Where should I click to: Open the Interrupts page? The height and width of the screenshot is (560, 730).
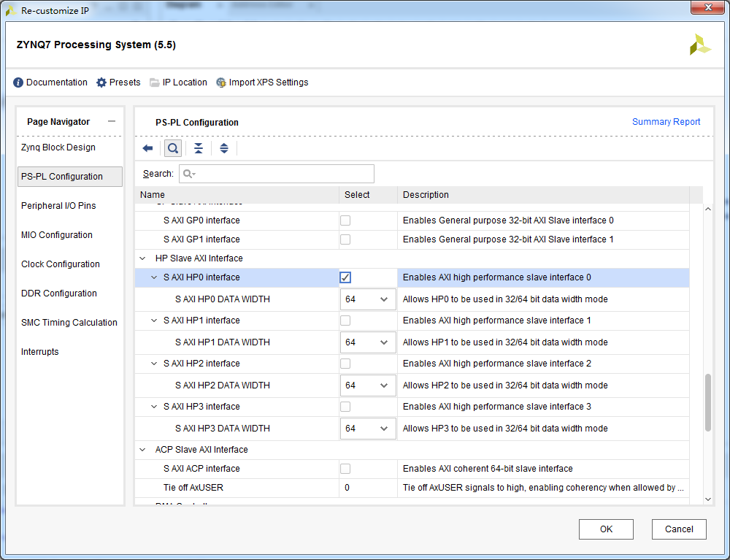click(x=40, y=352)
